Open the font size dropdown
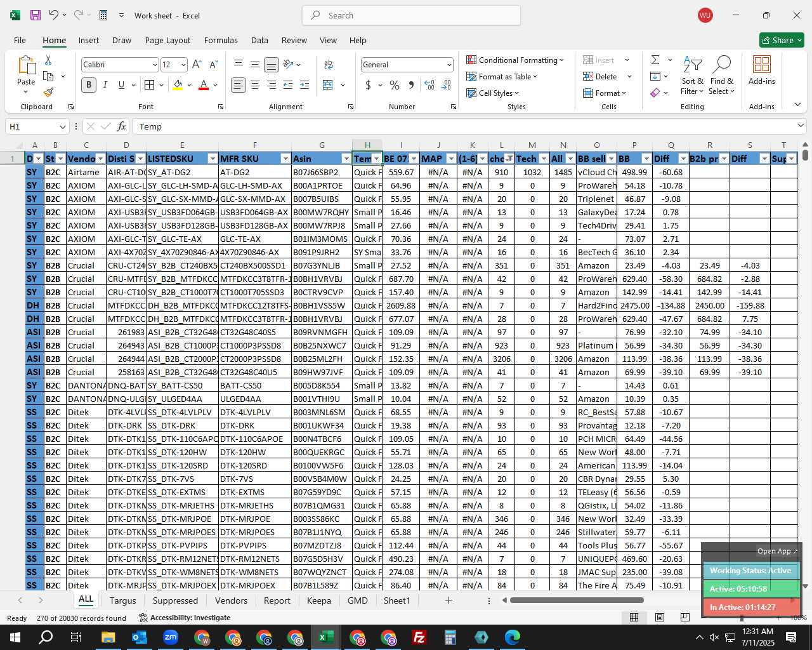 point(183,65)
